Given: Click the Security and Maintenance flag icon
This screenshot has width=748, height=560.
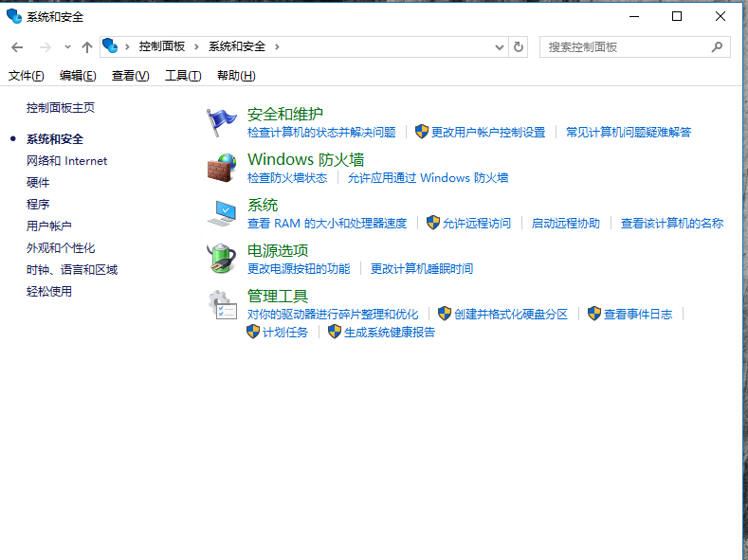Looking at the screenshot, I should click(221, 122).
